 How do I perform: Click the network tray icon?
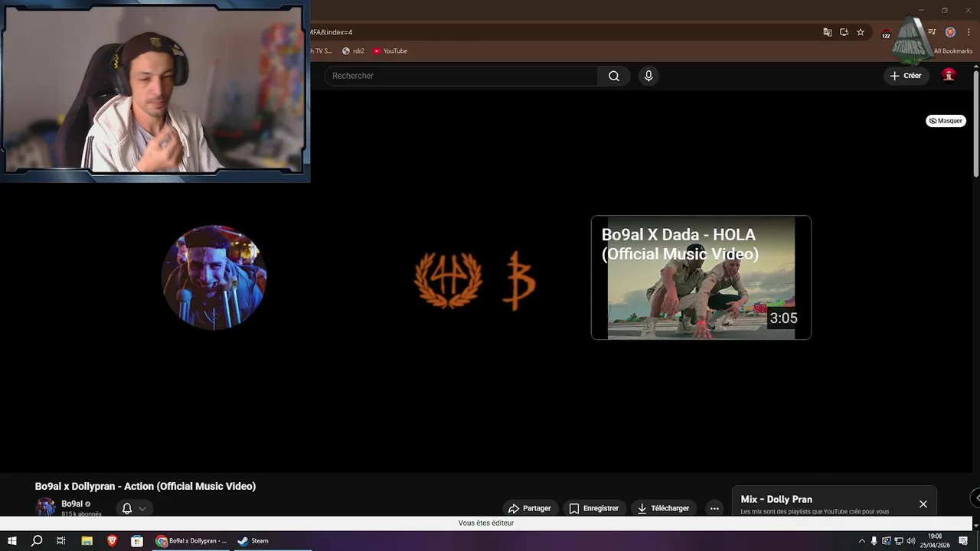coord(898,541)
